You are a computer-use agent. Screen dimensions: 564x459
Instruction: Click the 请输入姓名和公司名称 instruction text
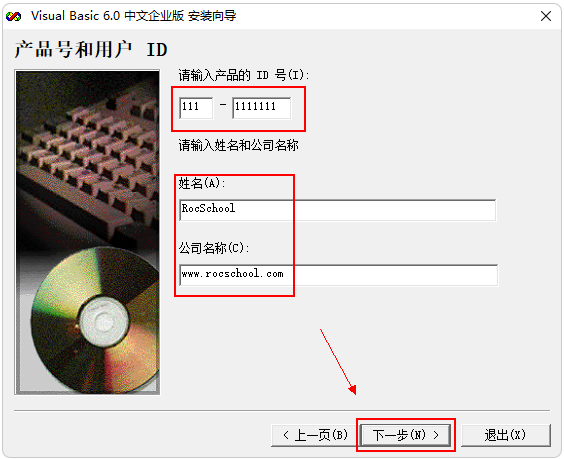(238, 145)
